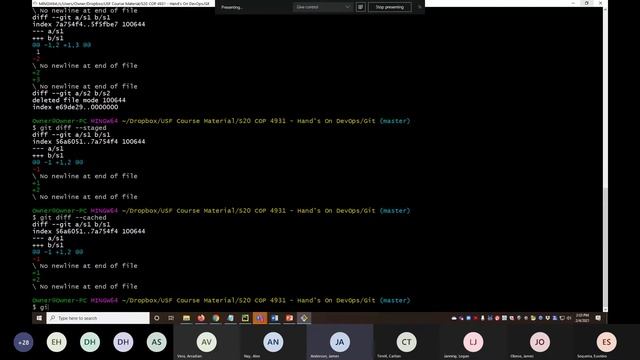Image resolution: width=640 pixels, height=360 pixels.
Task: Open Firefox from the taskbar
Action: [x=201, y=318]
